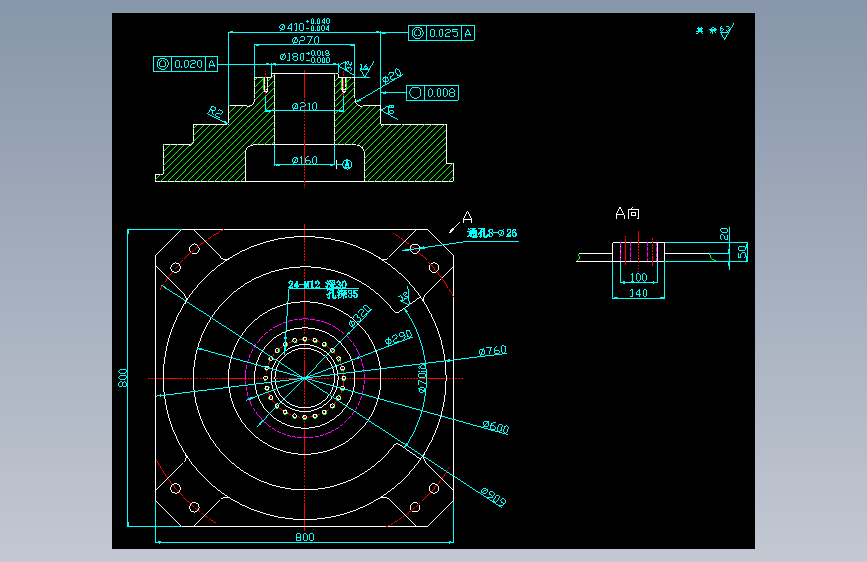The width and height of the screenshot is (867, 562).
Task: Click the Ø760 diameter dimension
Action: (493, 351)
